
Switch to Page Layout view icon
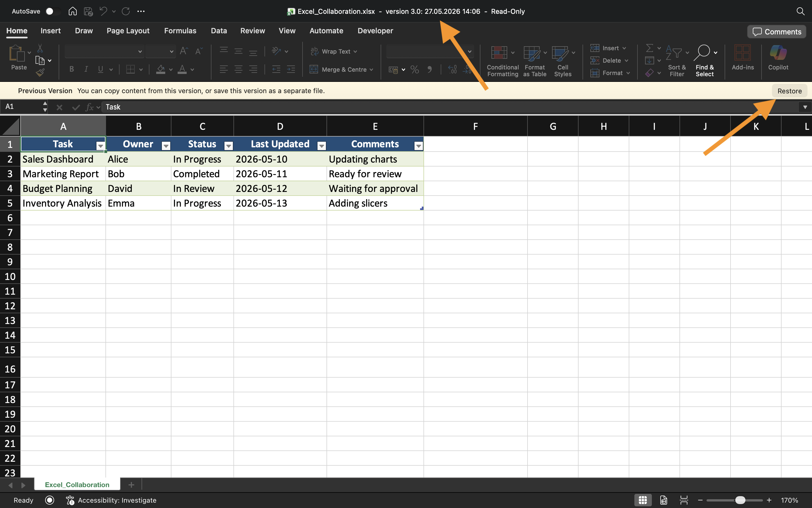[x=663, y=500]
